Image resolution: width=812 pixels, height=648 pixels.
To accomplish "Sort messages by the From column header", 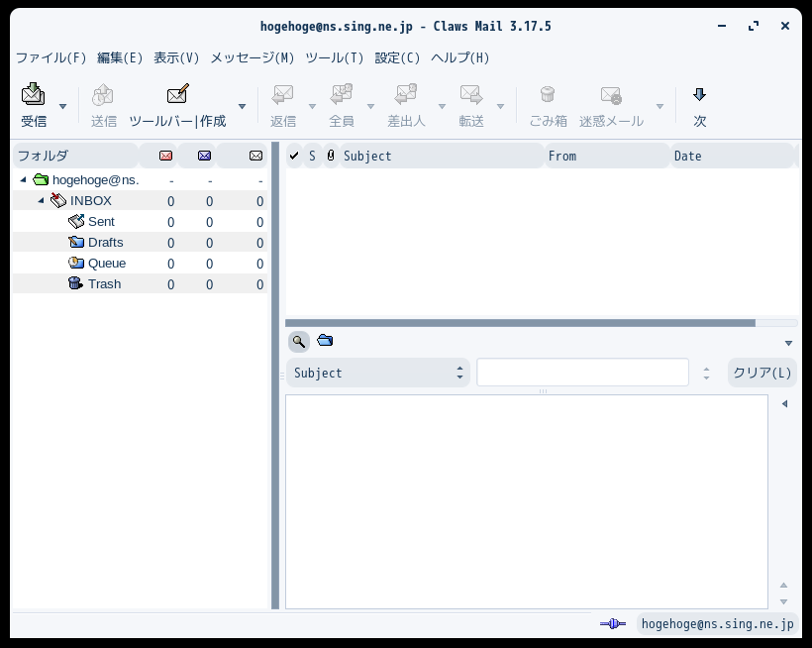I will coord(607,156).
